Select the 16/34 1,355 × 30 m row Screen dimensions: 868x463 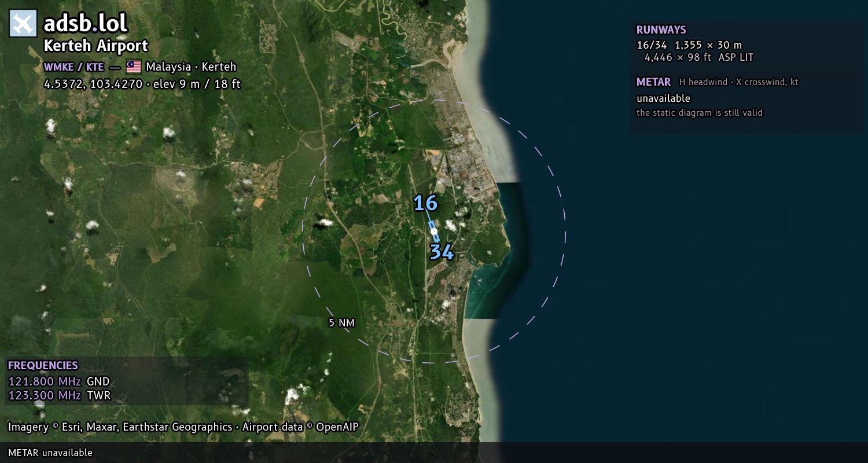(x=689, y=45)
